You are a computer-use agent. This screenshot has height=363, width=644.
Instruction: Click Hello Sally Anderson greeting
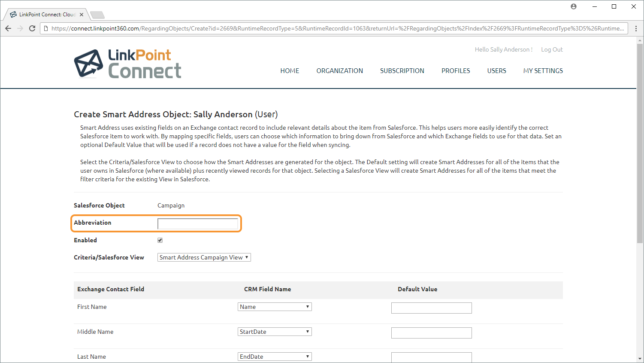click(x=504, y=49)
